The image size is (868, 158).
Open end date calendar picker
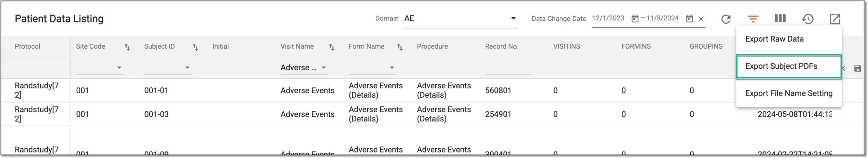click(690, 19)
